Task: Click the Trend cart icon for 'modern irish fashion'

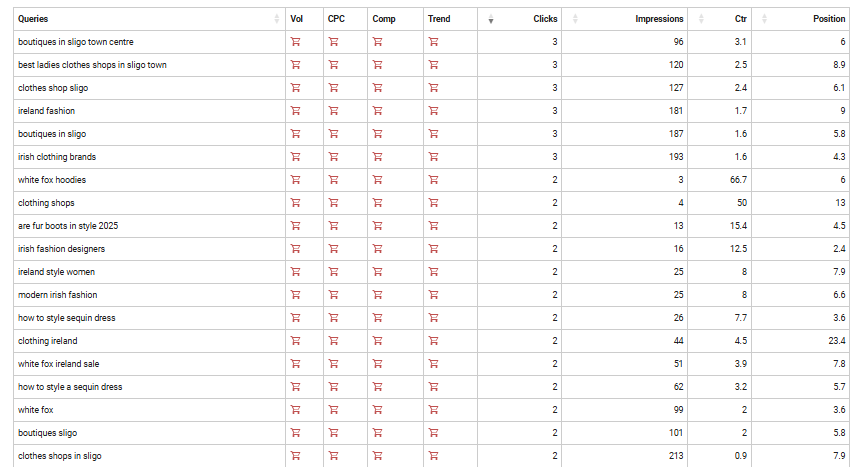Action: coord(433,295)
